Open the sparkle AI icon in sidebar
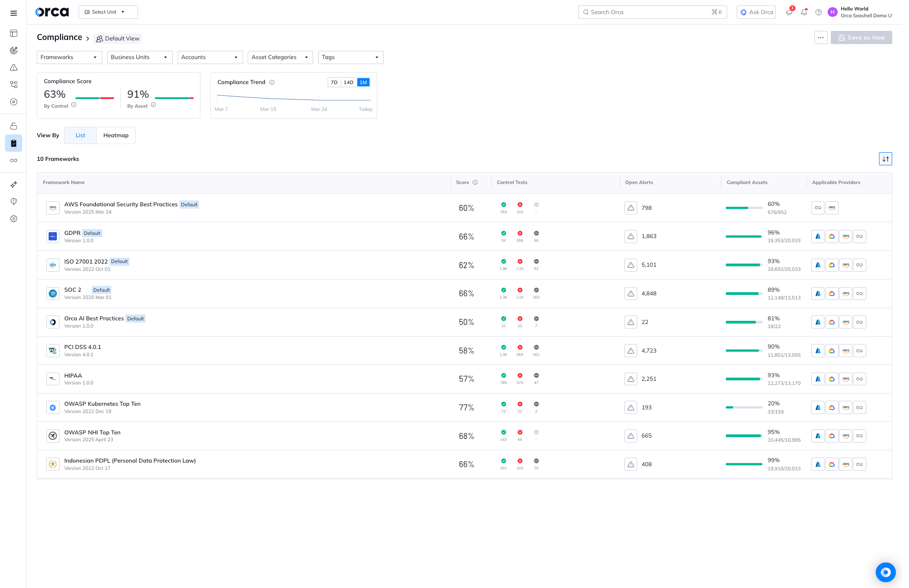Viewport: 909px width, 588px height. point(14,184)
